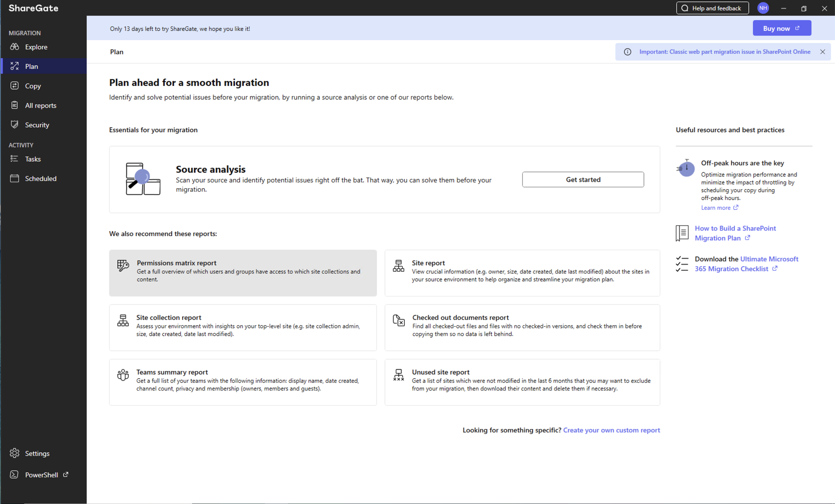The height and width of the screenshot is (504, 835).
Task: Click the PowerShell terminal icon
Action: tap(14, 474)
